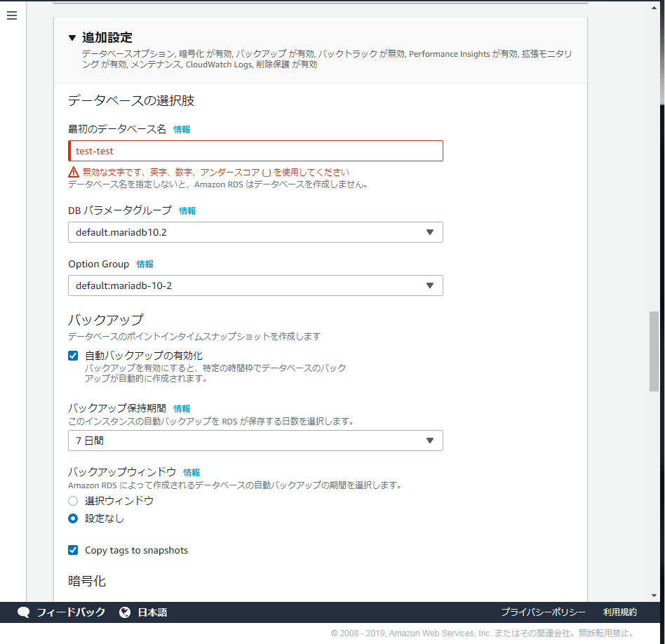Click the scrollbar up arrow
The height and width of the screenshot is (644, 665).
point(654,8)
